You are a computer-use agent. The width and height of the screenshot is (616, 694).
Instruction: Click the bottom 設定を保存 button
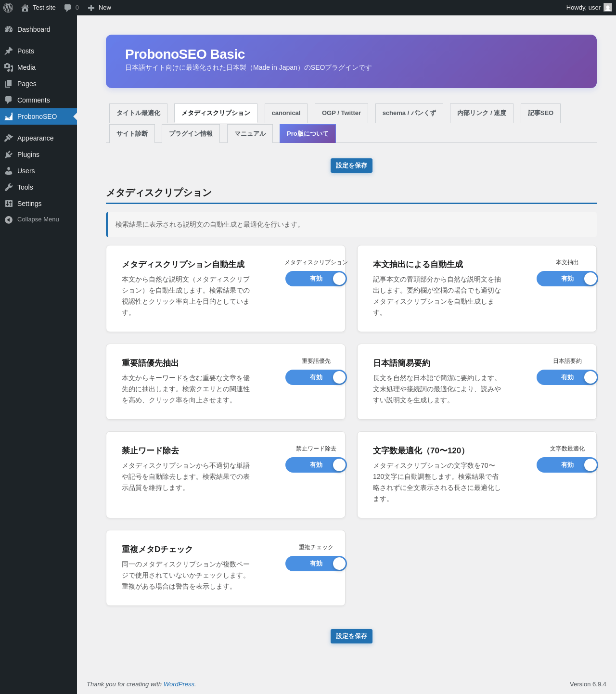point(351,636)
